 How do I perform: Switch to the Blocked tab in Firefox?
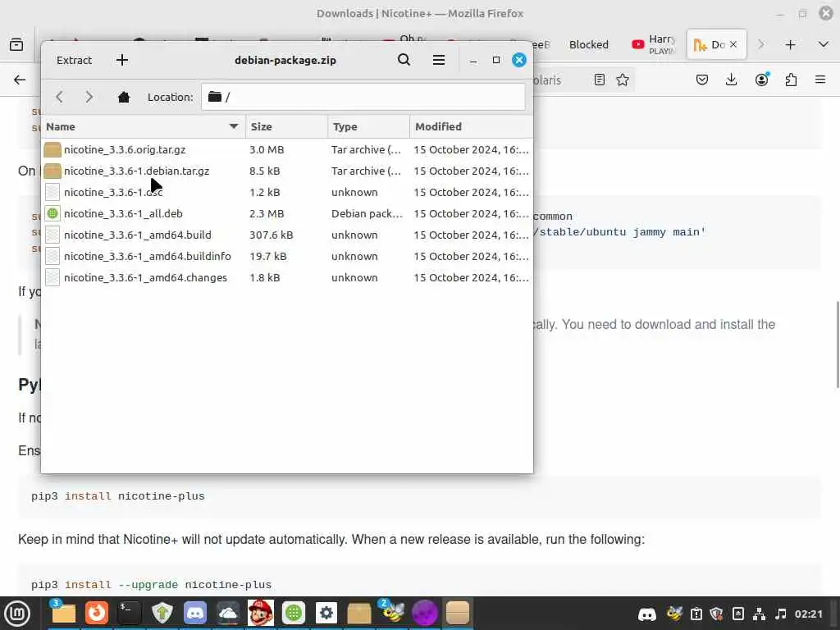coord(589,45)
